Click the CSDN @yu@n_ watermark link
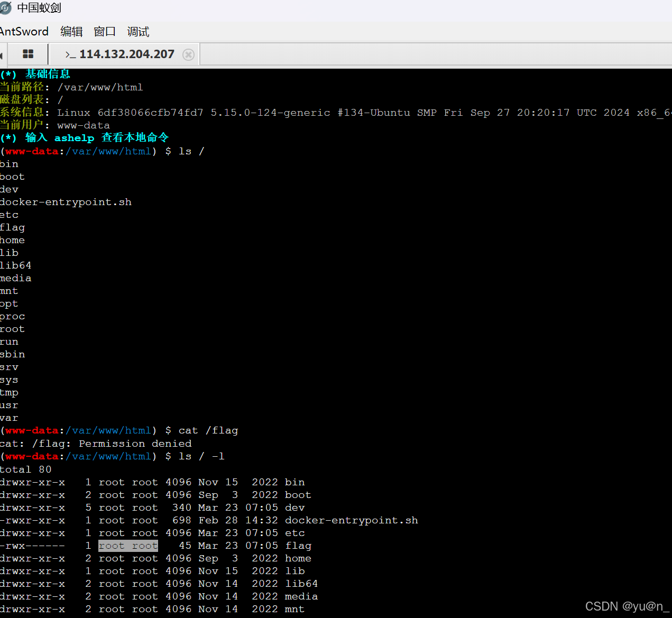The height and width of the screenshot is (618, 672). click(x=627, y=606)
